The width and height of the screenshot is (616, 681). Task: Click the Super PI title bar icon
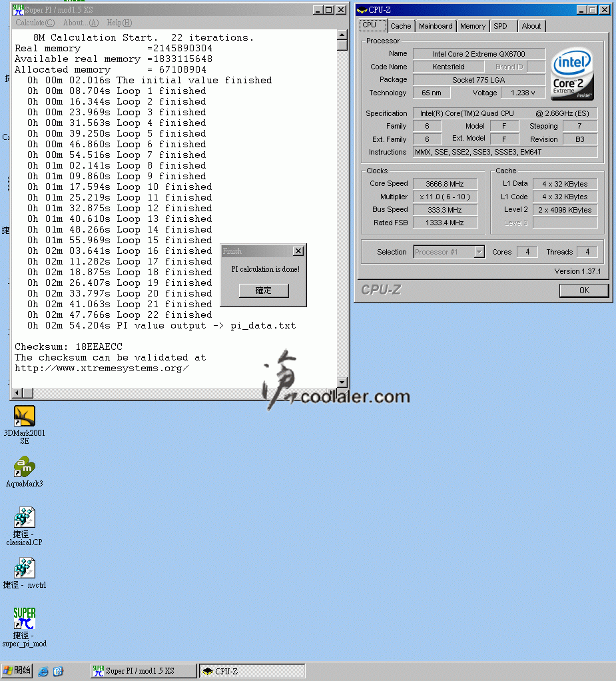(18, 9)
